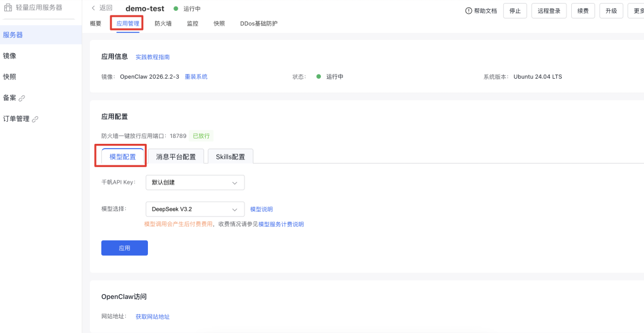Click the back arrow next to 返回
The width and height of the screenshot is (644, 333).
tap(94, 8)
